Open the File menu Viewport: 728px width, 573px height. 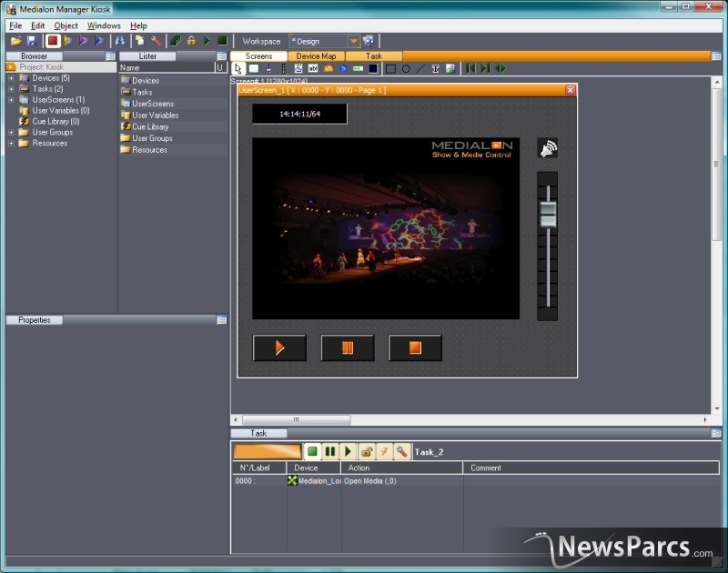[x=15, y=25]
